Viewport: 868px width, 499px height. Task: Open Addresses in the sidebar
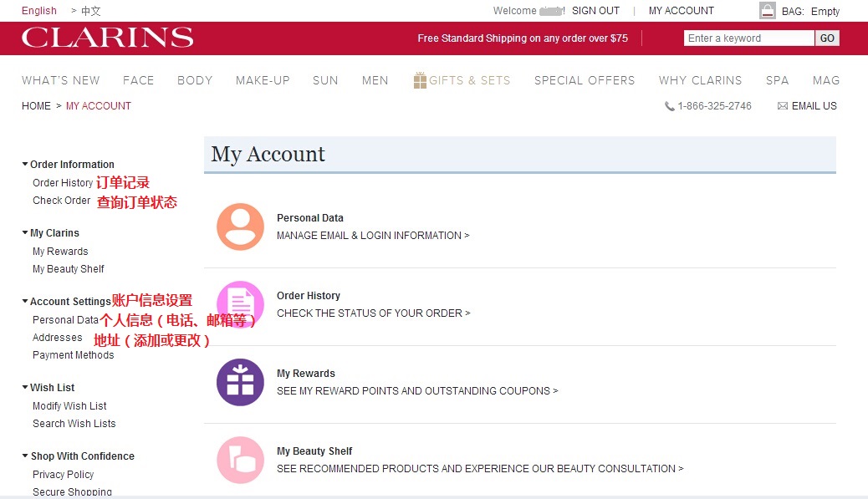pos(57,338)
